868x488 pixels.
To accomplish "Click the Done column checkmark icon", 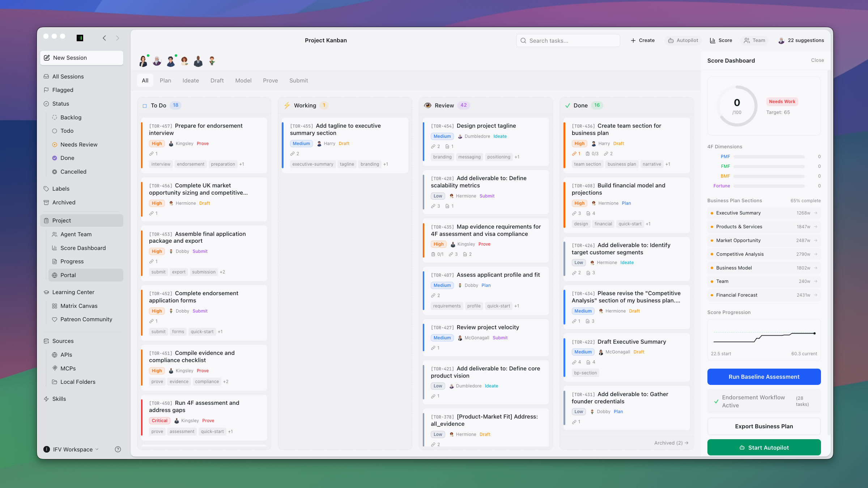I will click(x=567, y=106).
